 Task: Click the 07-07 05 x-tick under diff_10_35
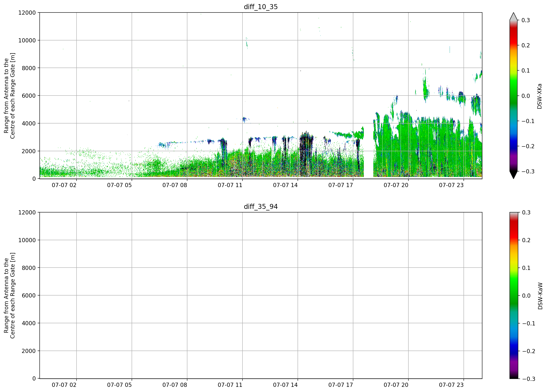tap(119, 185)
